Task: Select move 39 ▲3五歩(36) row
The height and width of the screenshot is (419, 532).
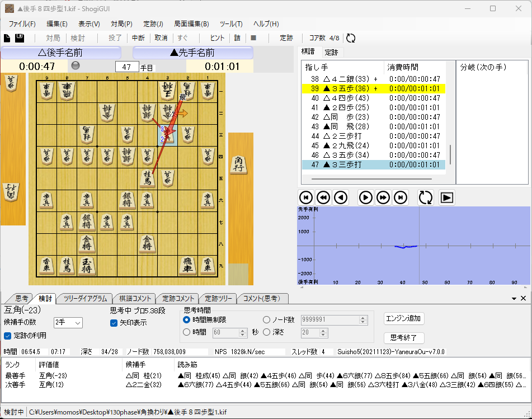Action: pos(374,88)
